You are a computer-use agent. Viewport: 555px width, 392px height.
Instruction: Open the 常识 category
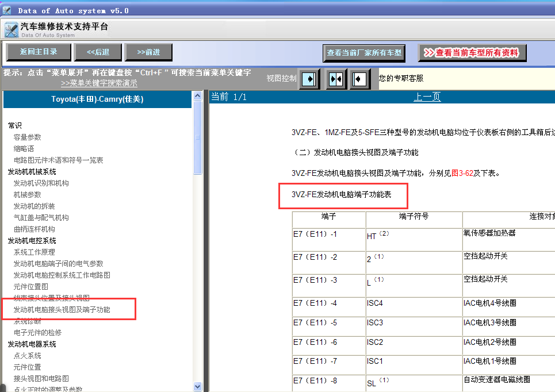point(15,126)
